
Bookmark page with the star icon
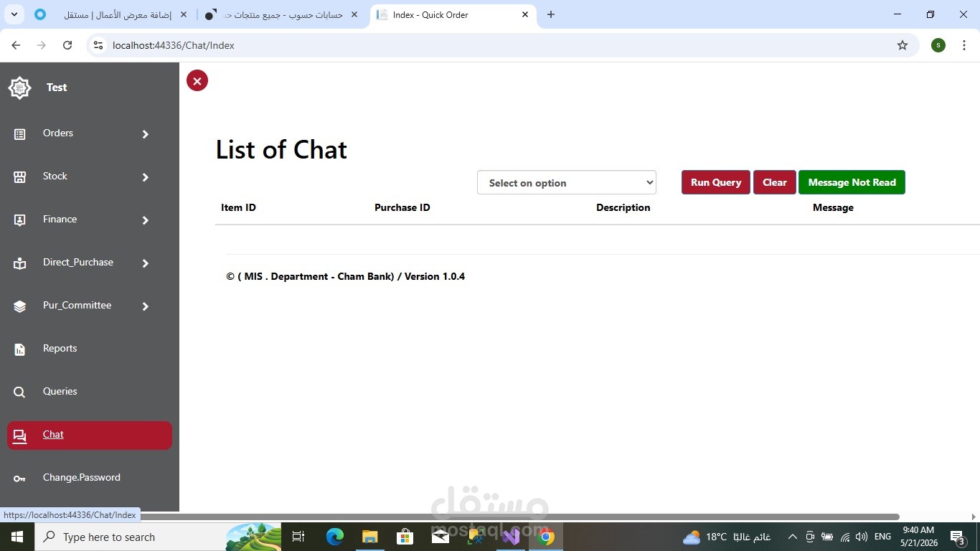tap(903, 45)
